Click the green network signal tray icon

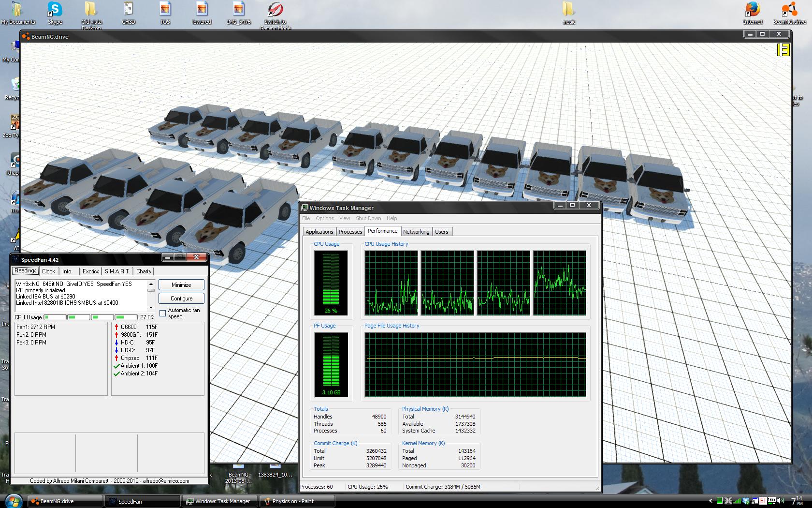point(737,501)
